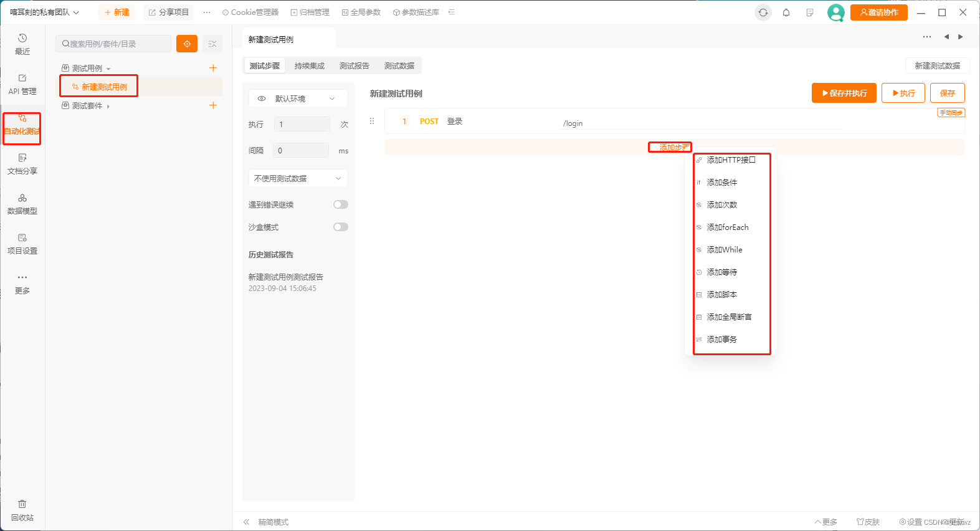980x531 pixels.
Task: Open the 默认环境 environment dropdown
Action: (x=298, y=98)
